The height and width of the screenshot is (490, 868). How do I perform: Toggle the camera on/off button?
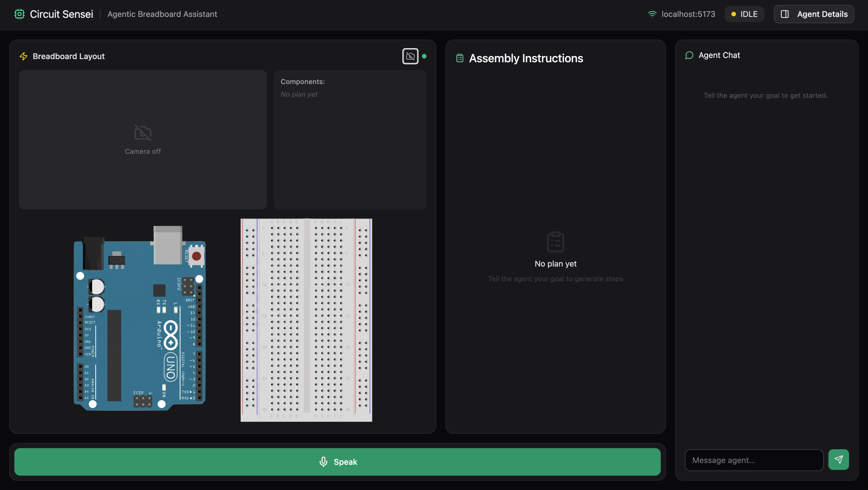pos(410,56)
